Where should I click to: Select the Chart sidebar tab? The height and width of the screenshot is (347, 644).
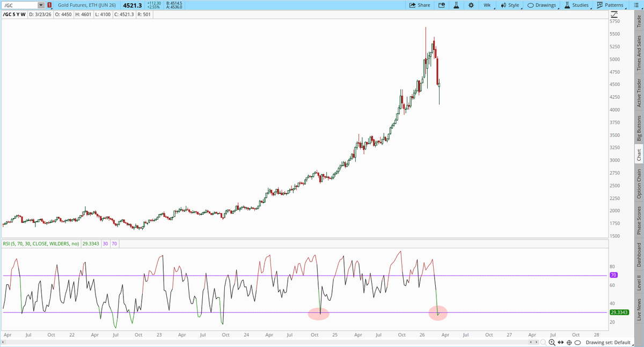(639, 155)
